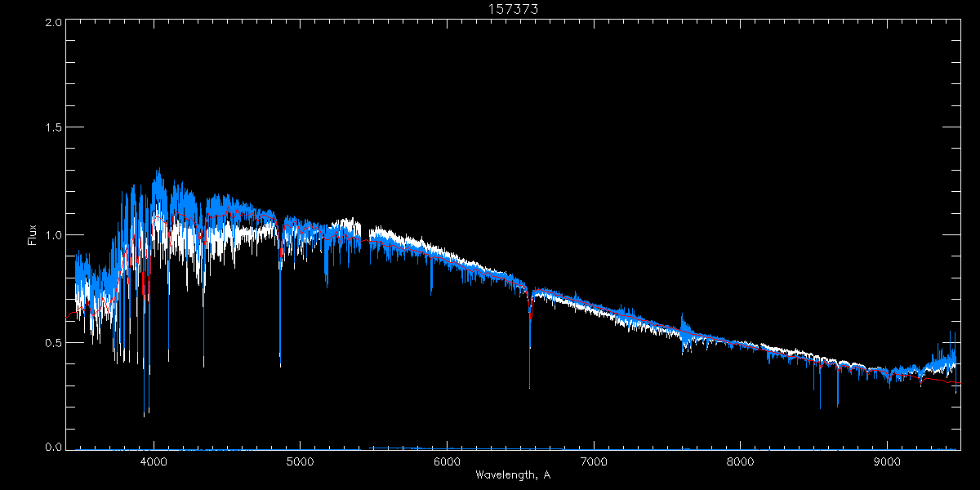Click the 5000 wavelength tick label

(300, 462)
